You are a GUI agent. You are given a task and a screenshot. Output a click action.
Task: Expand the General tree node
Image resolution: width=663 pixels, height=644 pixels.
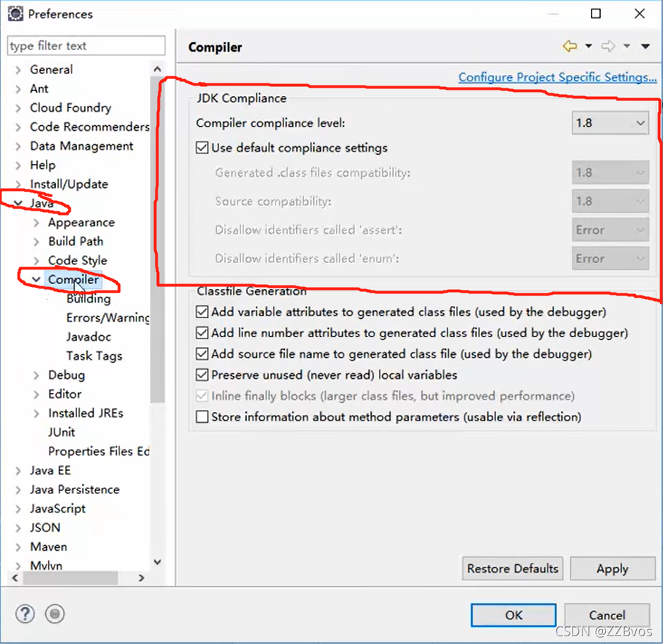coord(18,70)
